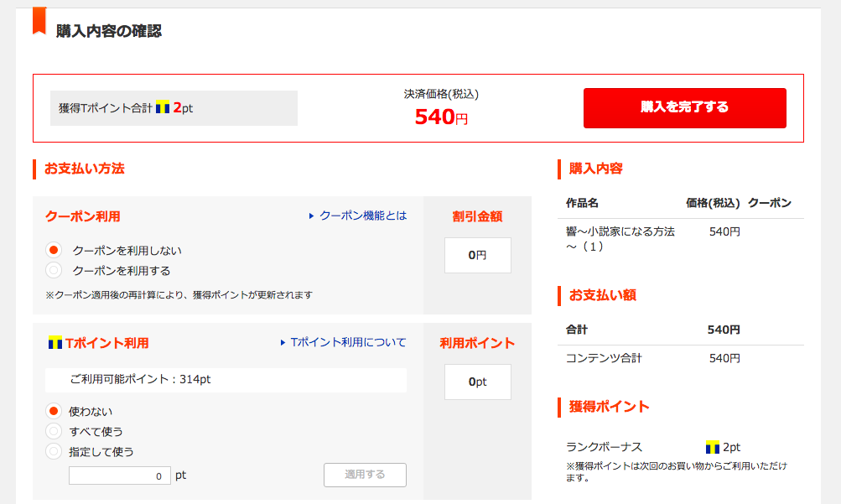Focus the points amount input field
Screen dimensions: 841x504
(120, 475)
